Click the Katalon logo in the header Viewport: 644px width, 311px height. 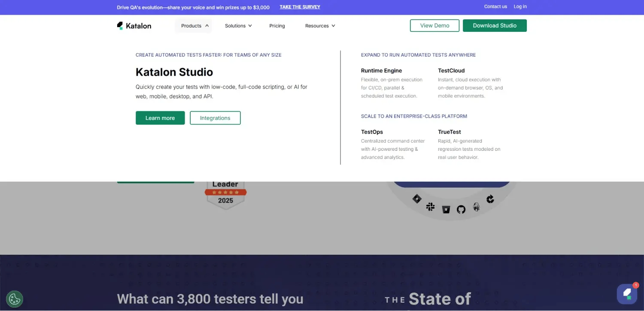click(x=134, y=26)
